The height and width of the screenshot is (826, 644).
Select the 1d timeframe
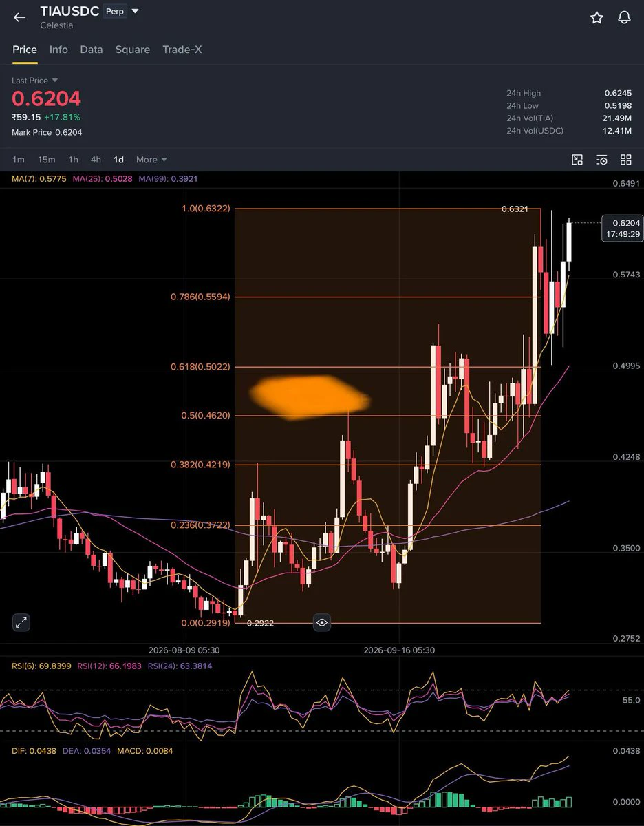tap(119, 160)
